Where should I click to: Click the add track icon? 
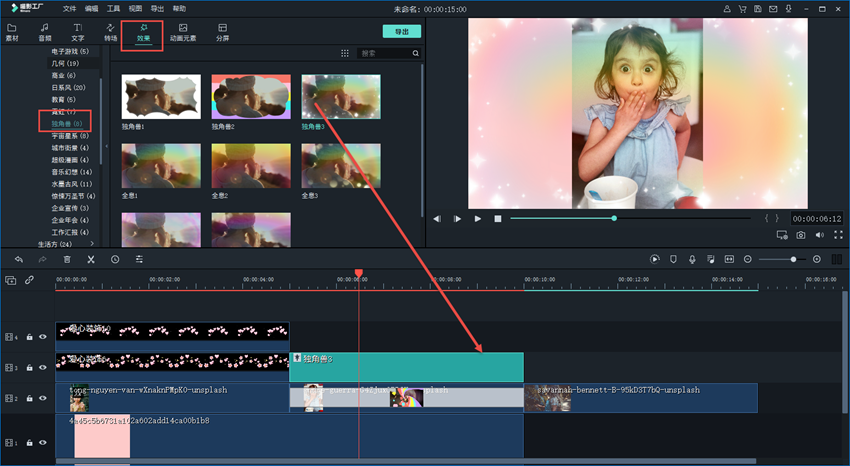pyautogui.click(x=11, y=280)
